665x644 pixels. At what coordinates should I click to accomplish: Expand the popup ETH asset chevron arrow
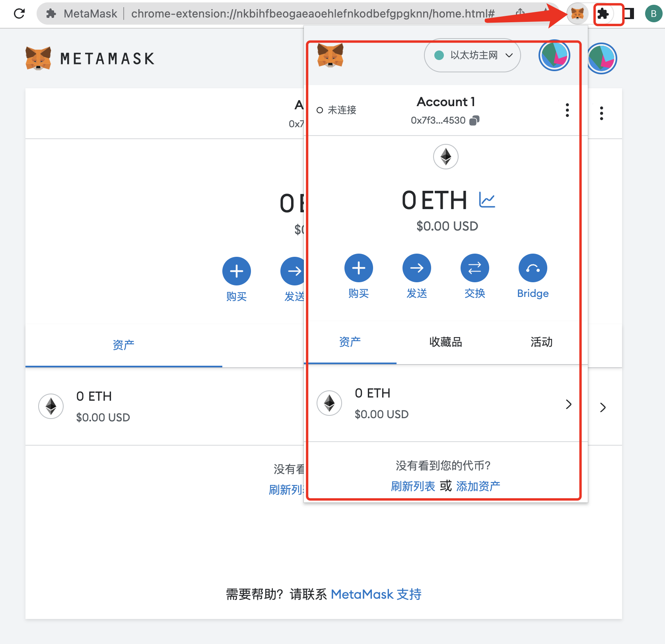pos(569,404)
